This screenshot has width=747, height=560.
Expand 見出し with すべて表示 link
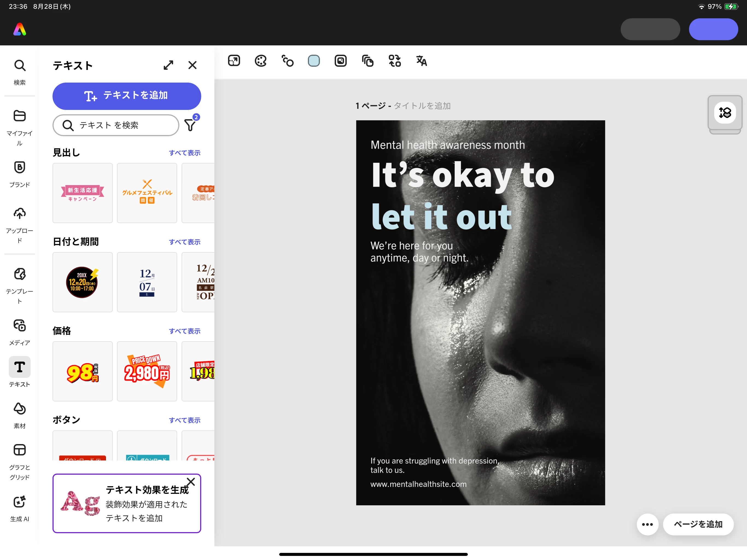(184, 153)
